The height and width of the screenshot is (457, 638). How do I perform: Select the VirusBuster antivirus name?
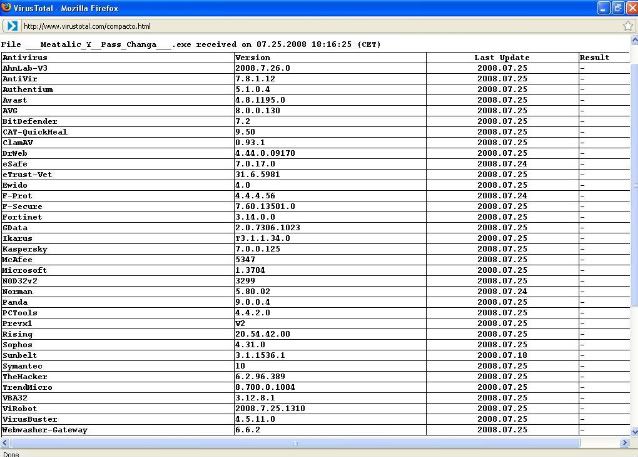click(x=30, y=419)
